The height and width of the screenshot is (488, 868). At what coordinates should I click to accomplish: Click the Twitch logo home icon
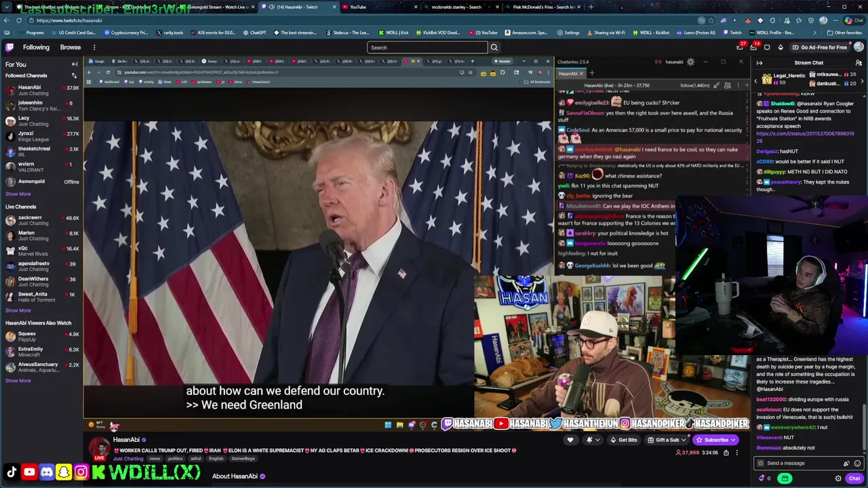[x=9, y=47]
